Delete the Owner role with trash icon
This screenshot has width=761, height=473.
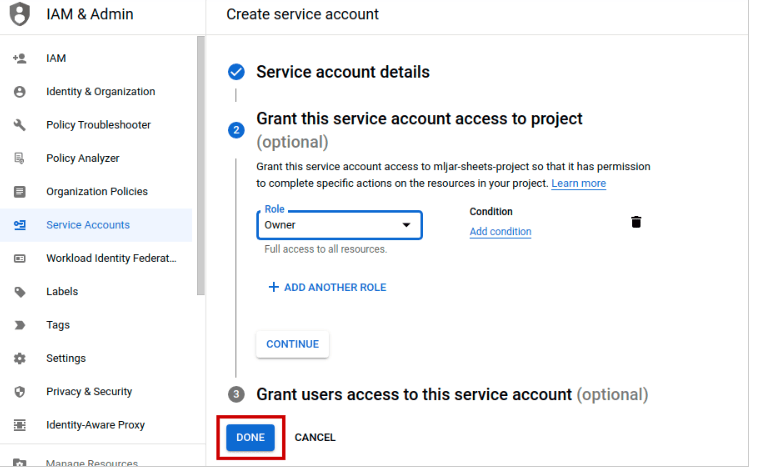coord(636,222)
